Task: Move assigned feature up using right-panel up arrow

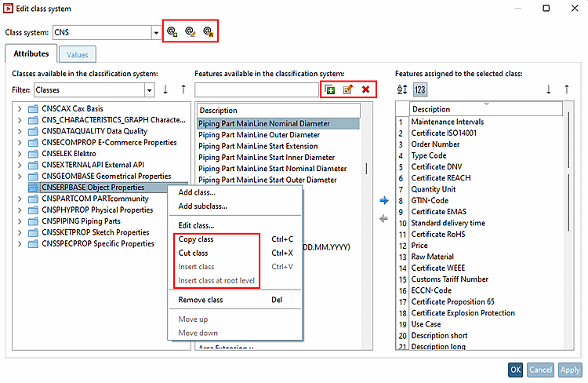Action: (567, 89)
